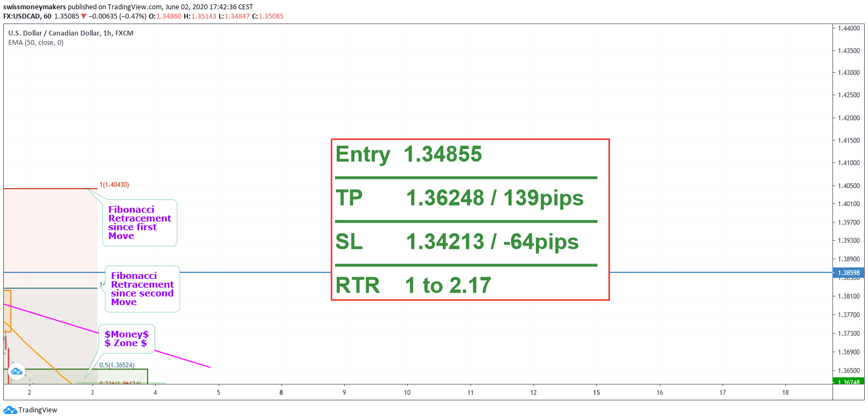Click the O:1.34860 open value
Screen dimensions: 868x420
pyautogui.click(x=165, y=16)
